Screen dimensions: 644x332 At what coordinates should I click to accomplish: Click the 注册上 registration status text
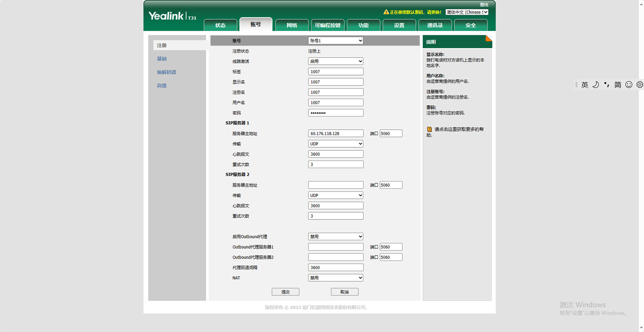[x=314, y=51]
